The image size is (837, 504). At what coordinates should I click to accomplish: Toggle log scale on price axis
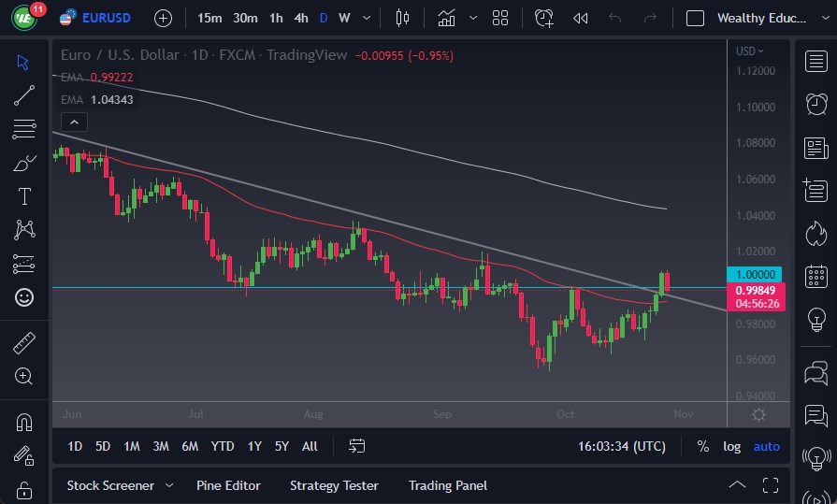(731, 447)
